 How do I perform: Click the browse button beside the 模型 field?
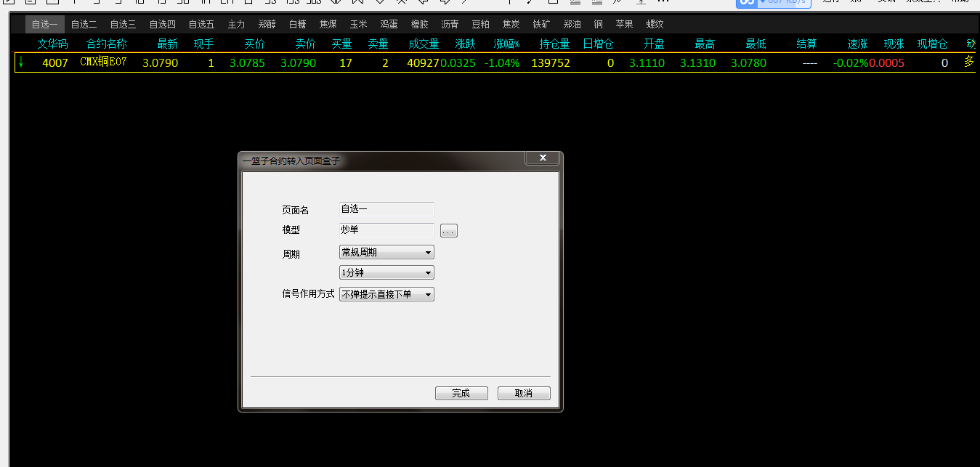click(x=448, y=231)
